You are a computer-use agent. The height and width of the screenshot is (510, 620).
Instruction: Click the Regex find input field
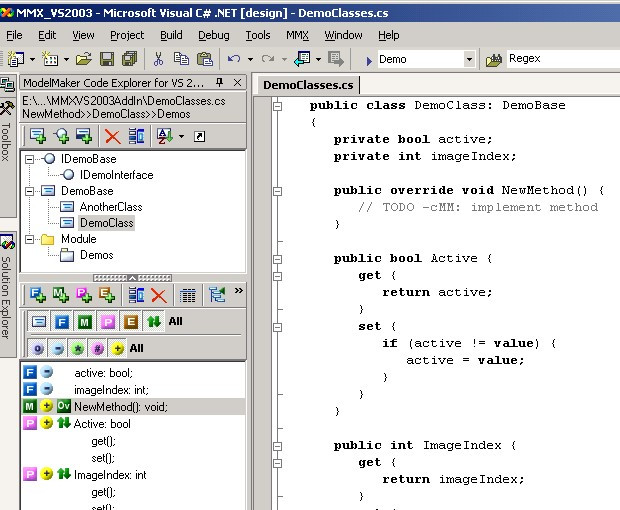[563, 59]
